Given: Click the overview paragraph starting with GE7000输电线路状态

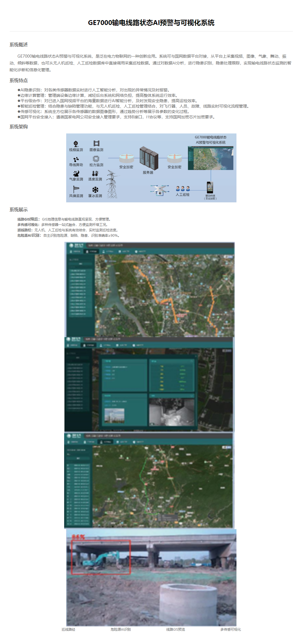Looking at the screenshot, I should (150, 63).
